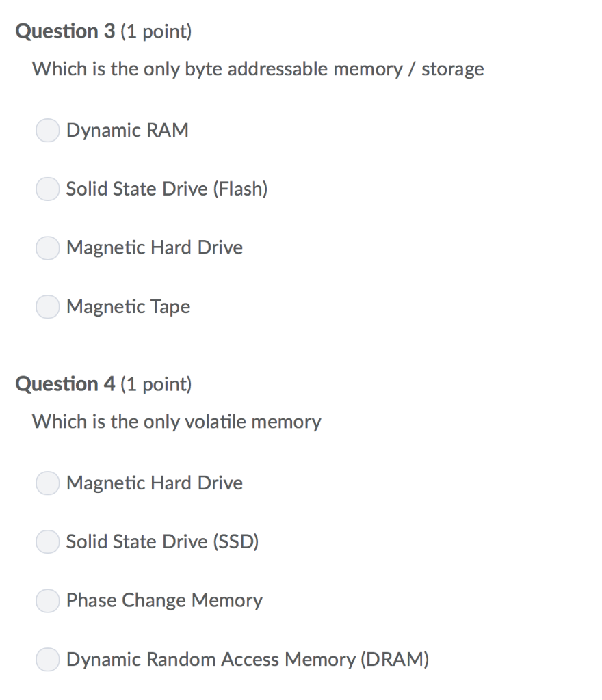This screenshot has height=700, width=602.
Task: Select the Phase Change Memory option
Action: point(47,600)
